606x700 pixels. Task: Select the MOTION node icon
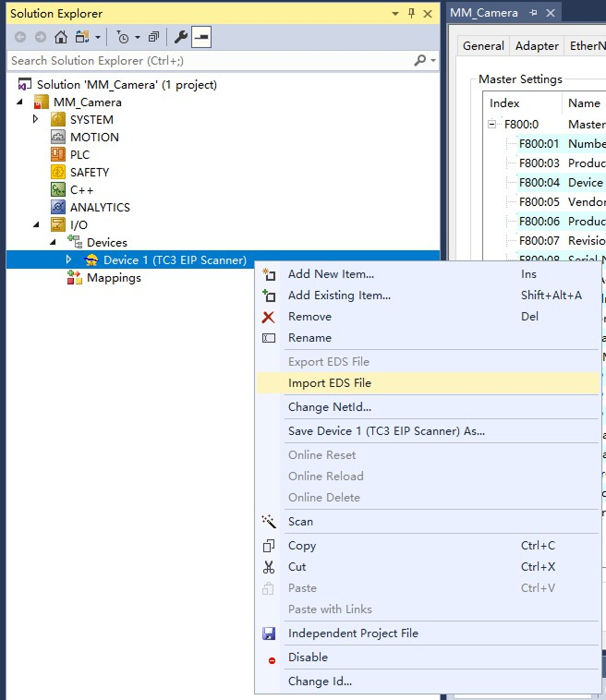pyautogui.click(x=58, y=137)
